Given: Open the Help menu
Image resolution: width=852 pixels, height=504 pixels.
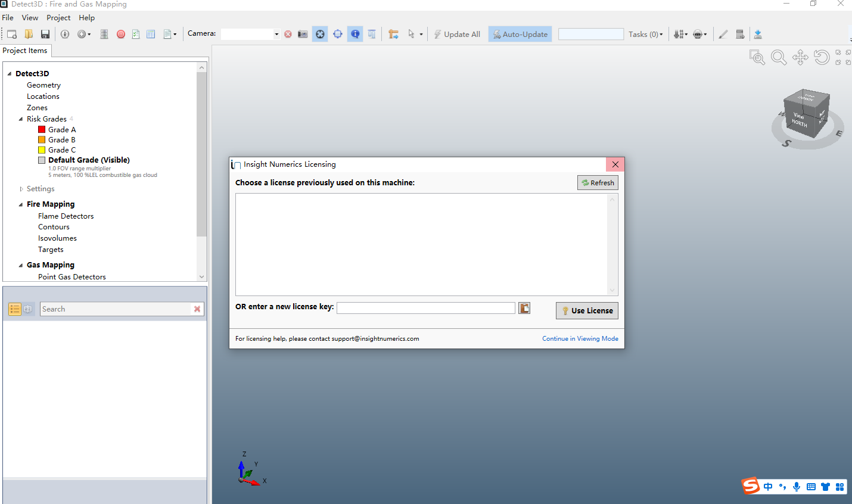Looking at the screenshot, I should pos(87,18).
